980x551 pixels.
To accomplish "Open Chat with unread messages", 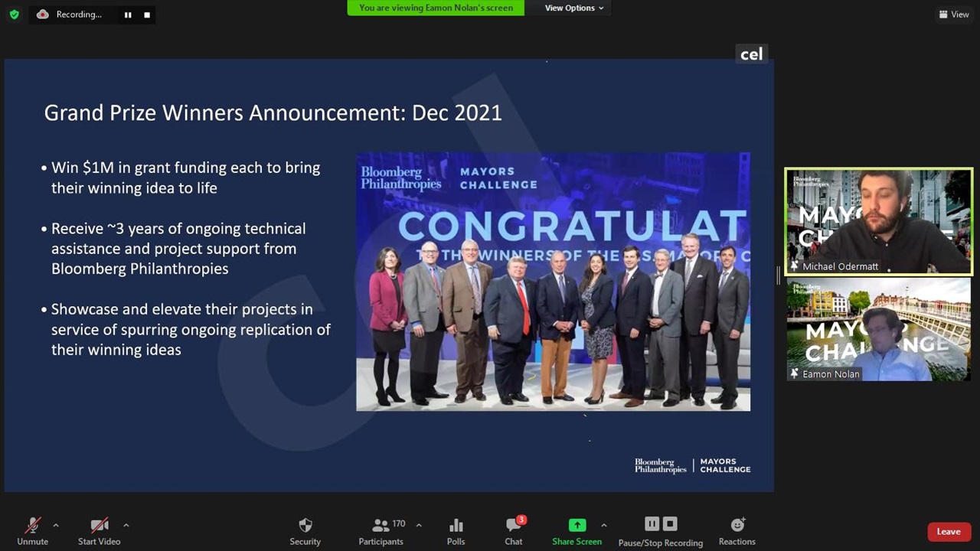I will [513, 530].
